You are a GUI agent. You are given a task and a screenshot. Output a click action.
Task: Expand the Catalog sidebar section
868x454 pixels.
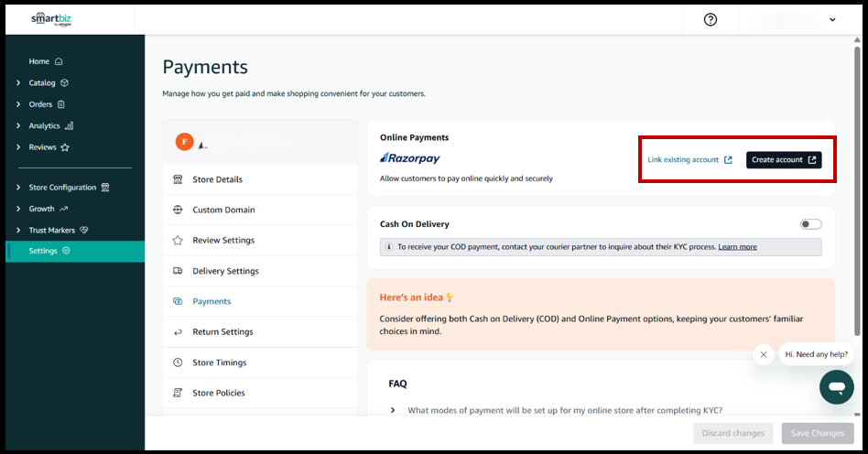[19, 83]
